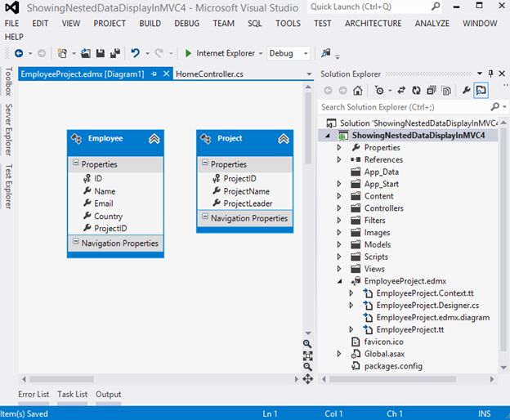Collapse the Project entity with chevron
Screen dimensions: 510x420
point(284,139)
